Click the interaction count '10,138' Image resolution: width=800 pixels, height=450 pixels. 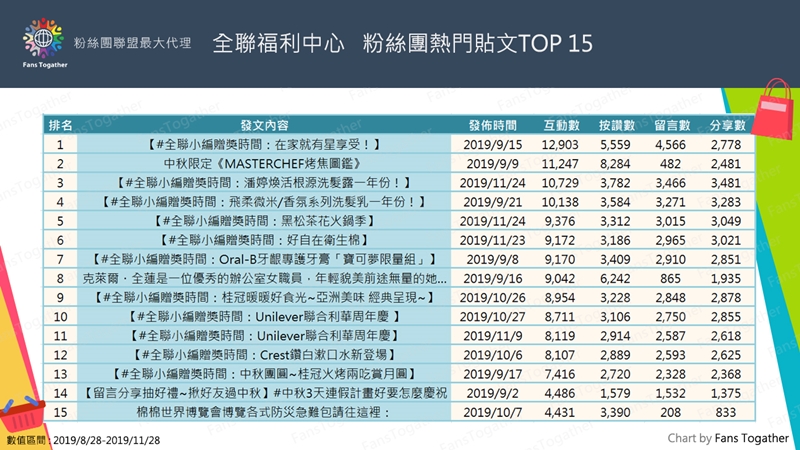560,202
